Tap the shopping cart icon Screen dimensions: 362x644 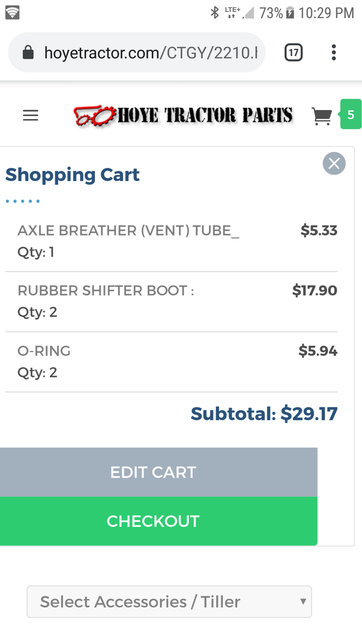(322, 116)
